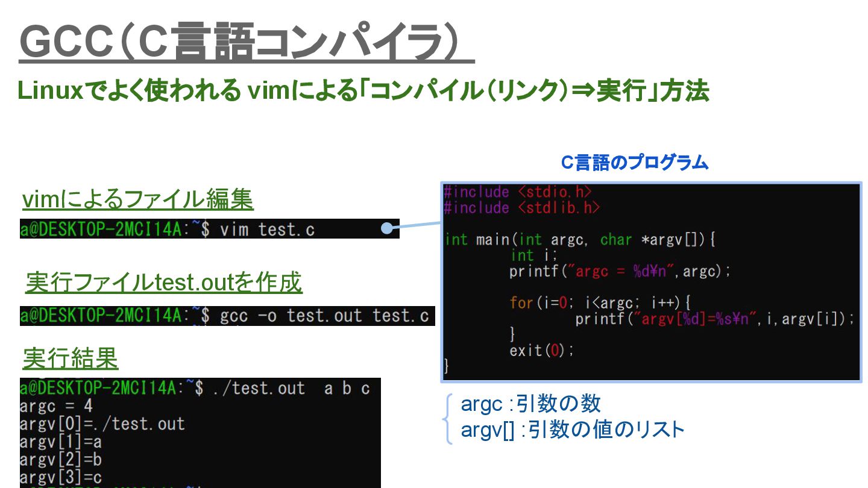Click the slide title 'GCC(C言語コンパイラ)'
Image resolution: width=868 pixels, height=488 pixels.
(x=246, y=42)
